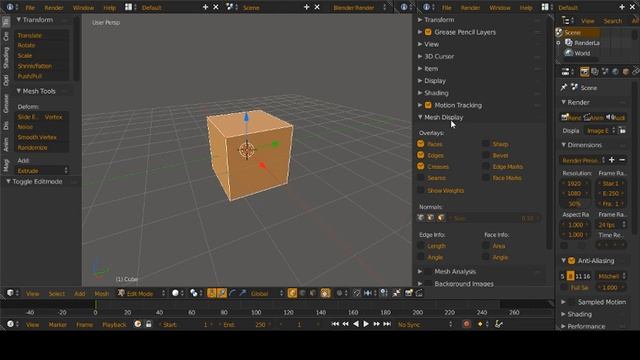This screenshot has height=360, width=640.
Task: Click the pin icon beside Scene
Action: pyautogui.click(x=564, y=87)
